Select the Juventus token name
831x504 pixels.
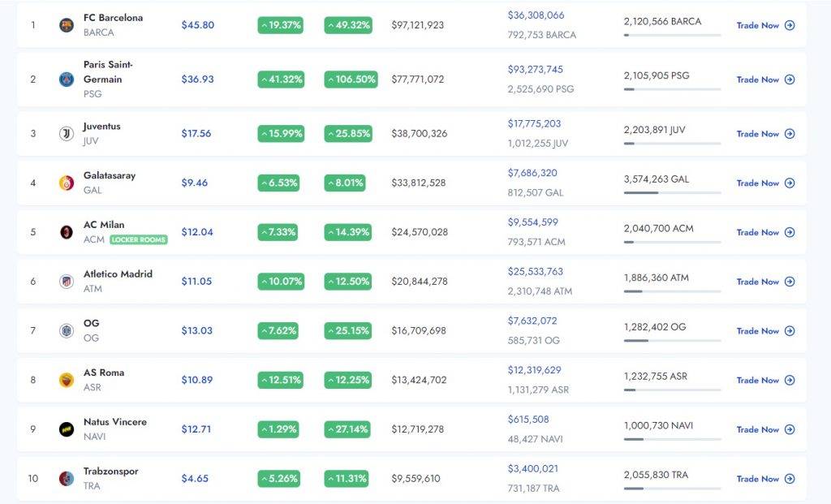coord(101,126)
